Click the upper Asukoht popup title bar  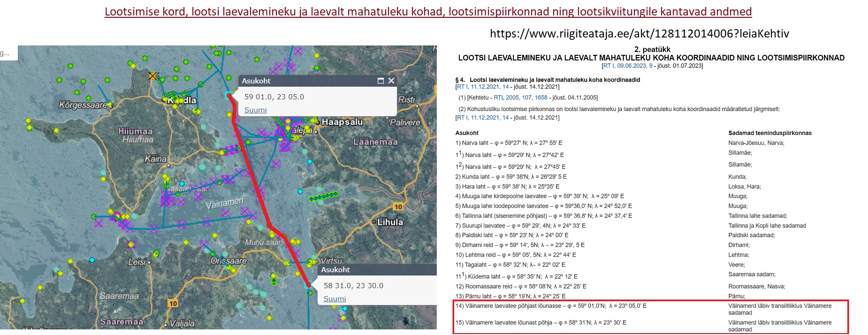pyautogui.click(x=318, y=81)
